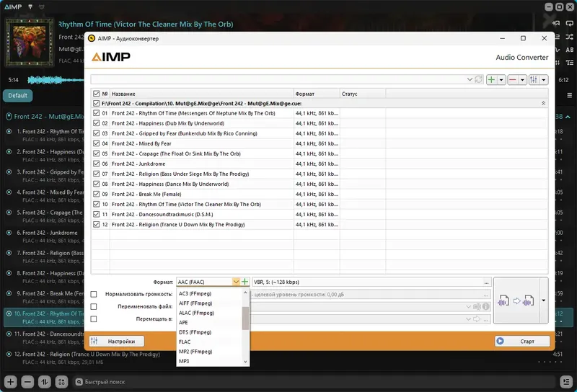This screenshot has height=392, width=577.
Task: Enable the Нормализовать громкость checkbox
Action: tap(94, 294)
